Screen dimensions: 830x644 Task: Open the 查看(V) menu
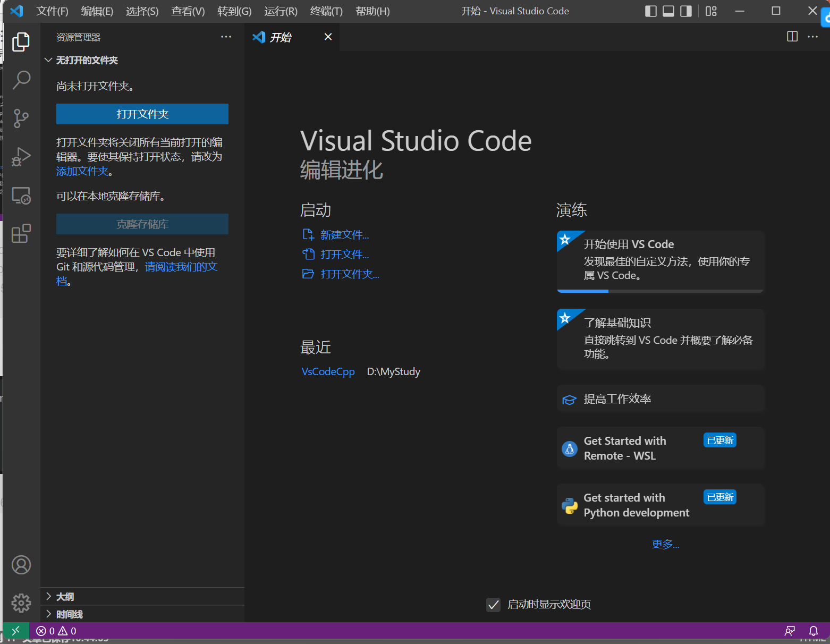point(188,11)
